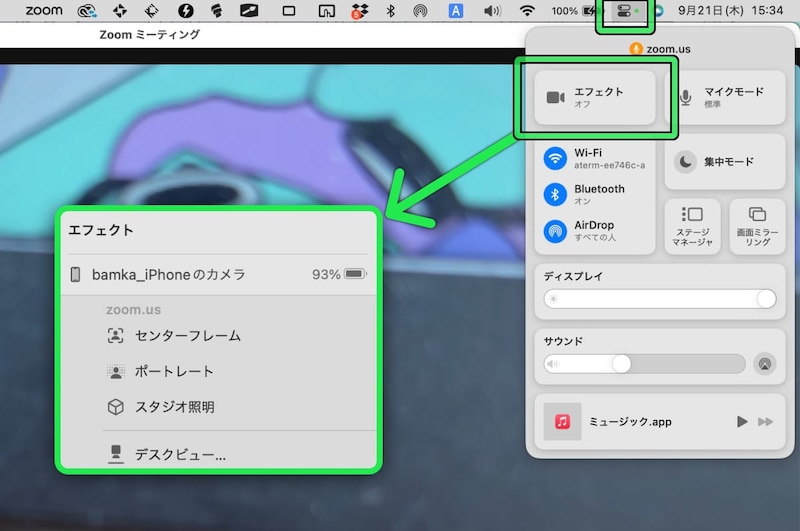This screenshot has width=800, height=531.
Task: Enable センターフレーム Center Stage effect
Action: pyautogui.click(x=187, y=335)
